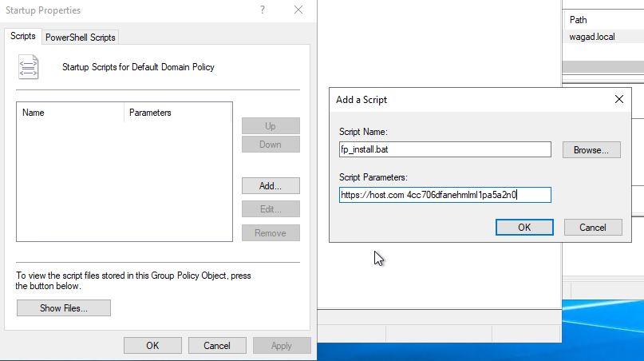Viewport: 644px width, 361px height.
Task: Click the Name column header
Action: click(70, 113)
